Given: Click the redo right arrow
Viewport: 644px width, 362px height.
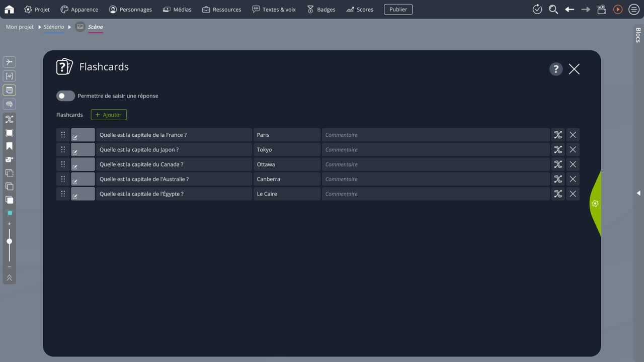Looking at the screenshot, I should (586, 9).
